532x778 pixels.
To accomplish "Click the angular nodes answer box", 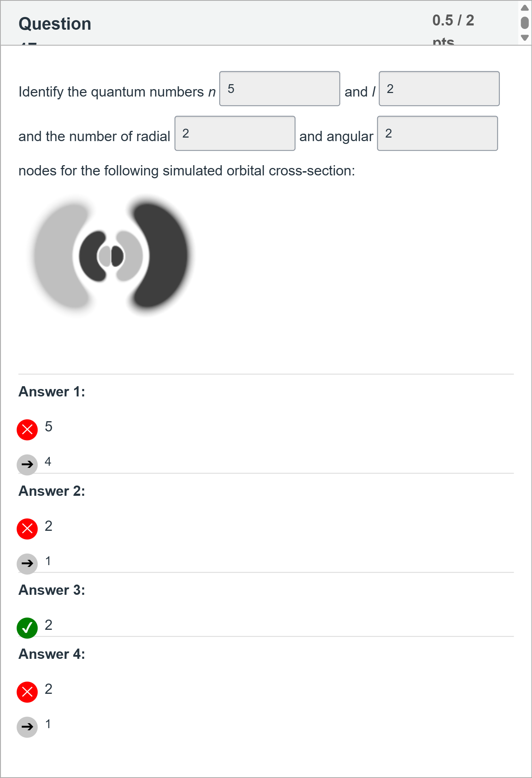I will click(x=437, y=133).
